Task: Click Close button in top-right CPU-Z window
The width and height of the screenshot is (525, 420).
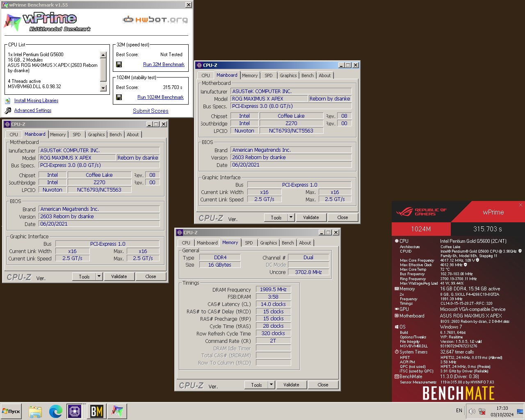Action: [x=342, y=217]
